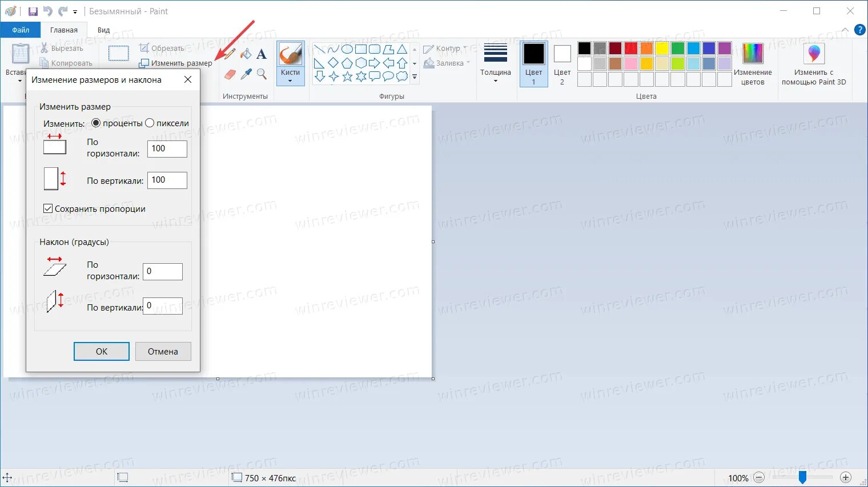Open the quick access toolbar customize arrow

tap(75, 12)
